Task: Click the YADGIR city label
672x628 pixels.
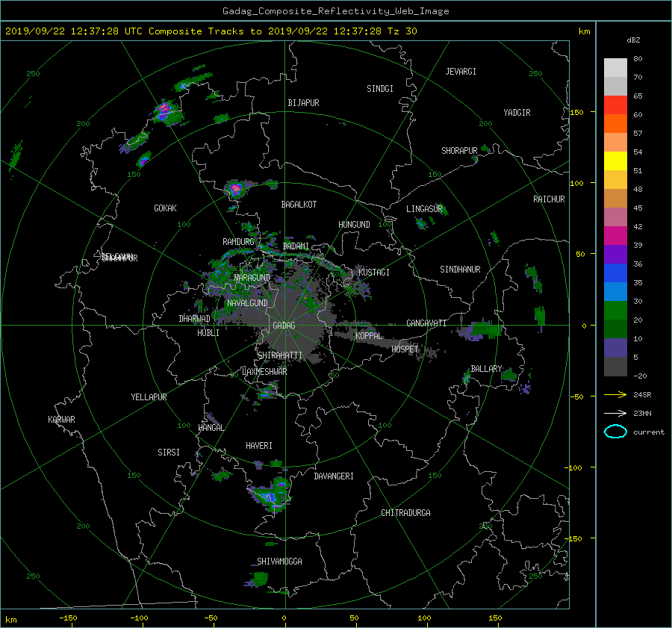Action: pos(517,113)
